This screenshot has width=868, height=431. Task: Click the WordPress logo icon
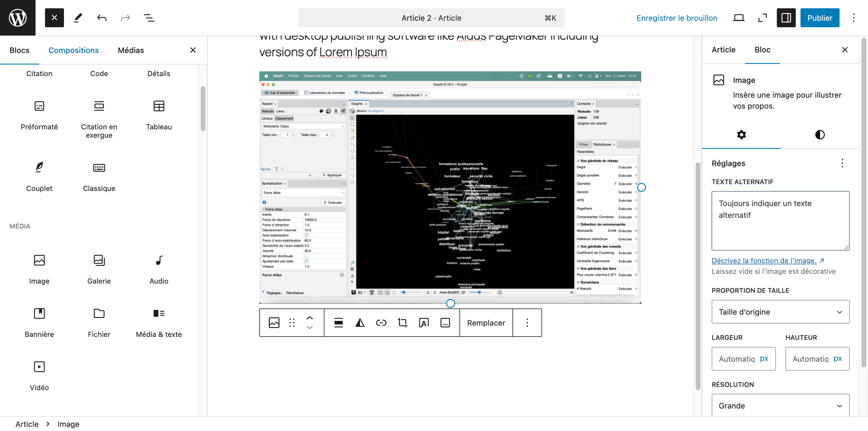[x=17, y=17]
